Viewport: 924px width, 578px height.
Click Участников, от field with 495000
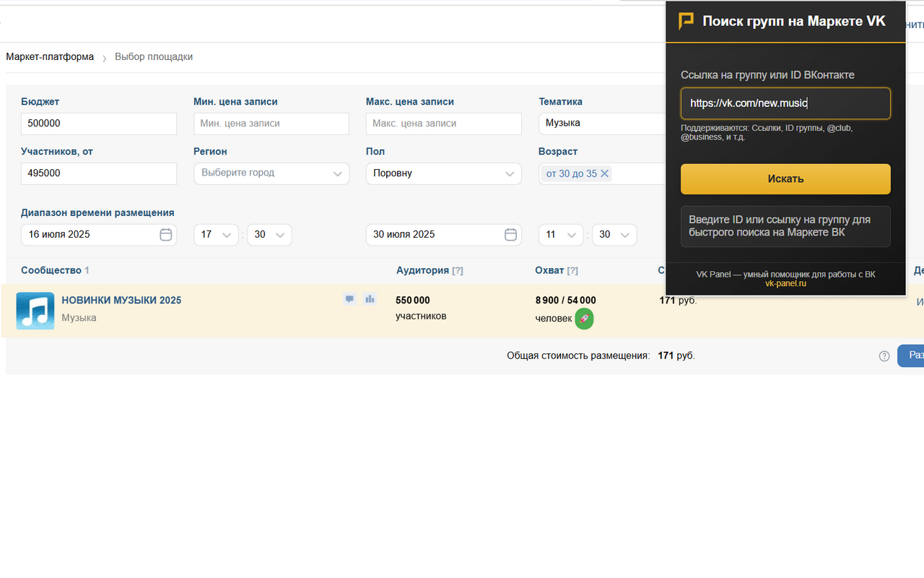coord(99,173)
